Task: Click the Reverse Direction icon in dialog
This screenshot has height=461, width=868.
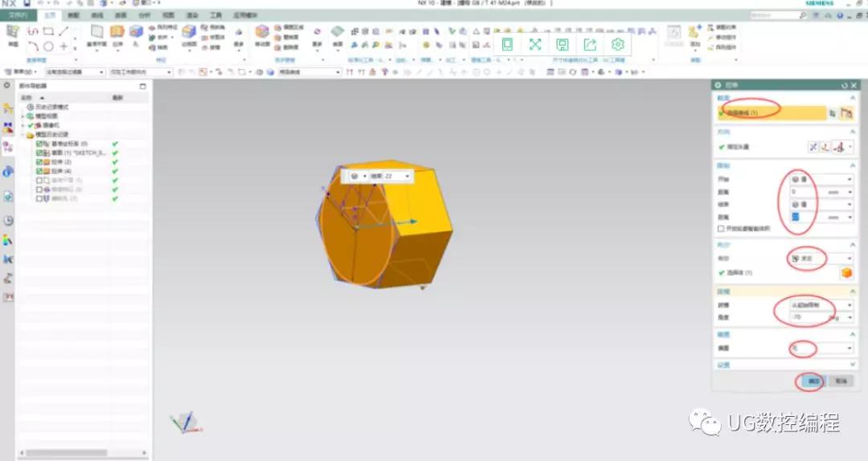Action: point(813,147)
